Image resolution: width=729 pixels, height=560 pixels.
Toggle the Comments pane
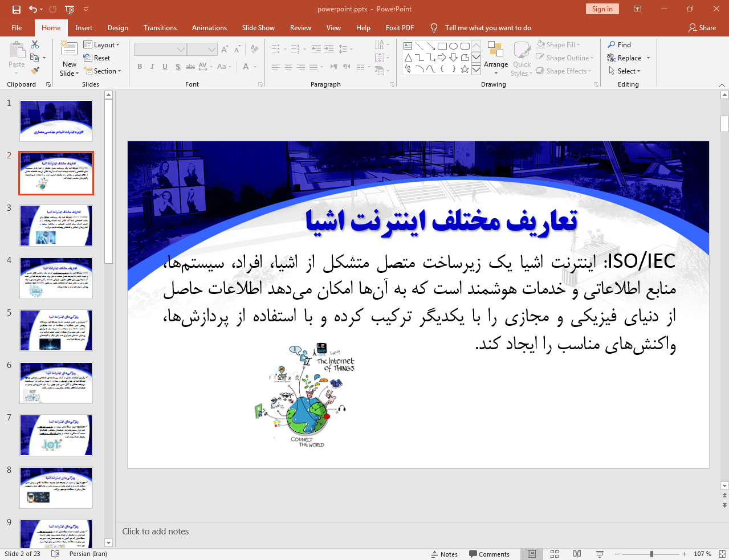[x=489, y=554]
